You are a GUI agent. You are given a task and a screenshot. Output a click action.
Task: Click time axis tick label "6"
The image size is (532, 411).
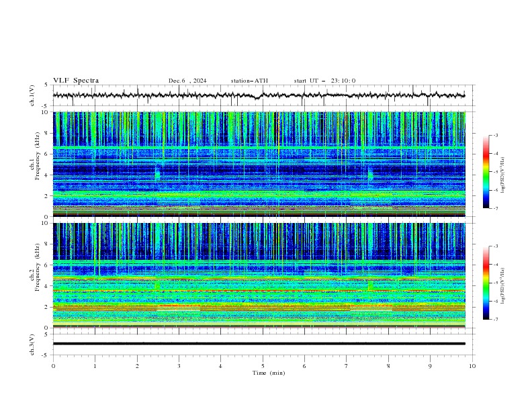(304, 366)
